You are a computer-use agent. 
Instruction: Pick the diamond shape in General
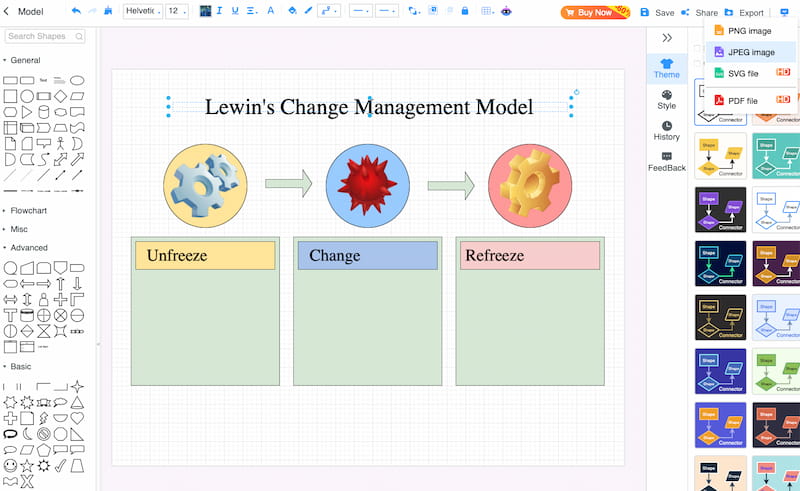[x=61, y=96]
